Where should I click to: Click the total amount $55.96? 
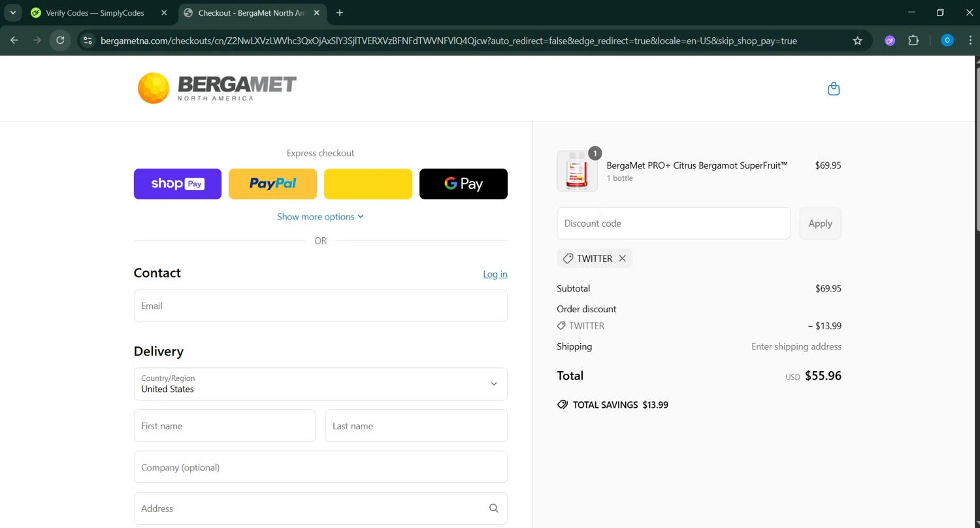coord(823,376)
